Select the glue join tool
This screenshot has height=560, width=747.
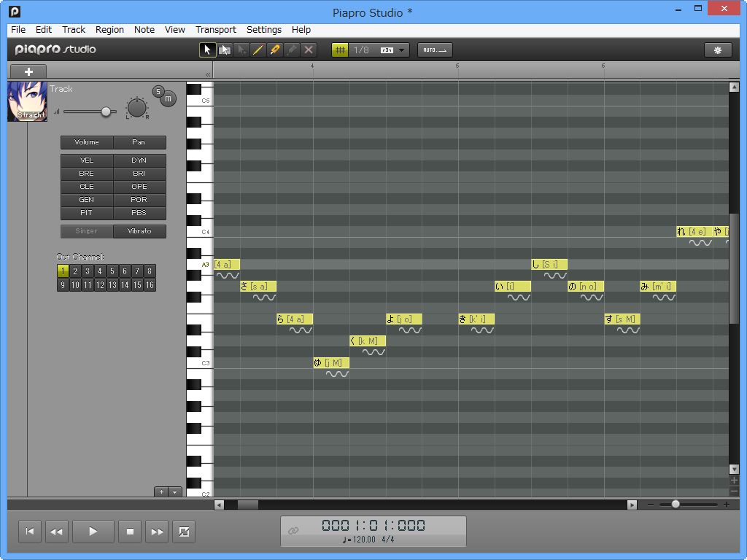coord(292,50)
